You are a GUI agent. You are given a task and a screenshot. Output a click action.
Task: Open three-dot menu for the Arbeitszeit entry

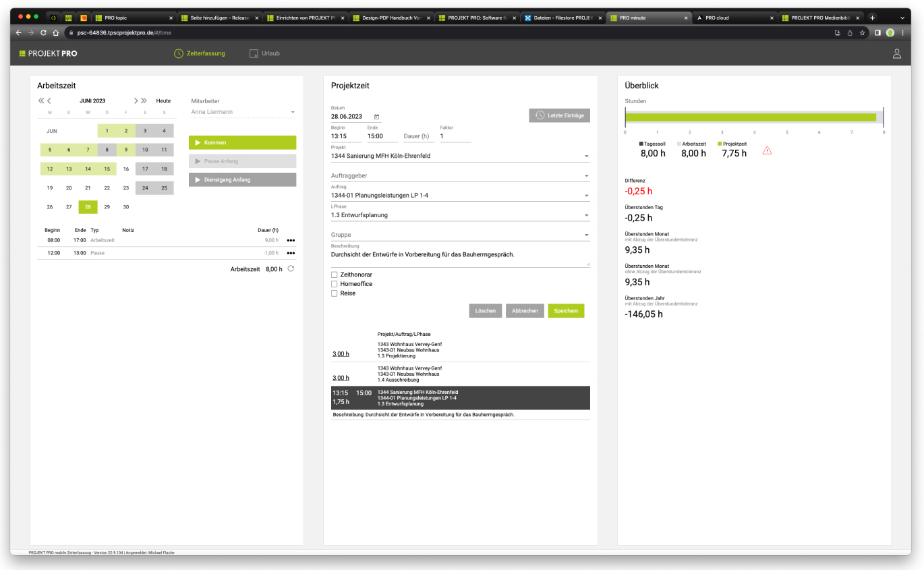coord(291,239)
